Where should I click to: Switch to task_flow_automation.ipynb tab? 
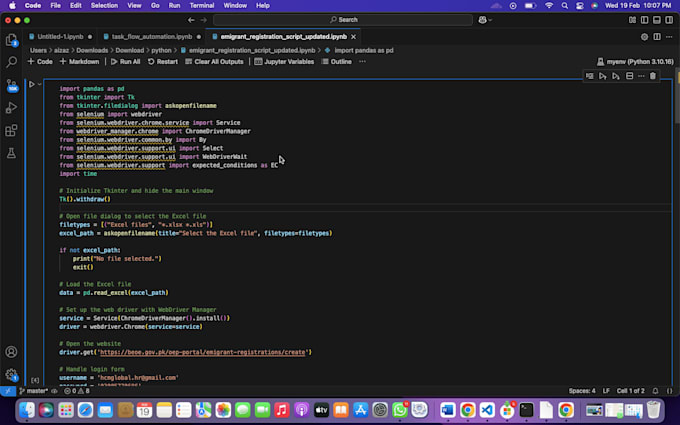click(152, 37)
